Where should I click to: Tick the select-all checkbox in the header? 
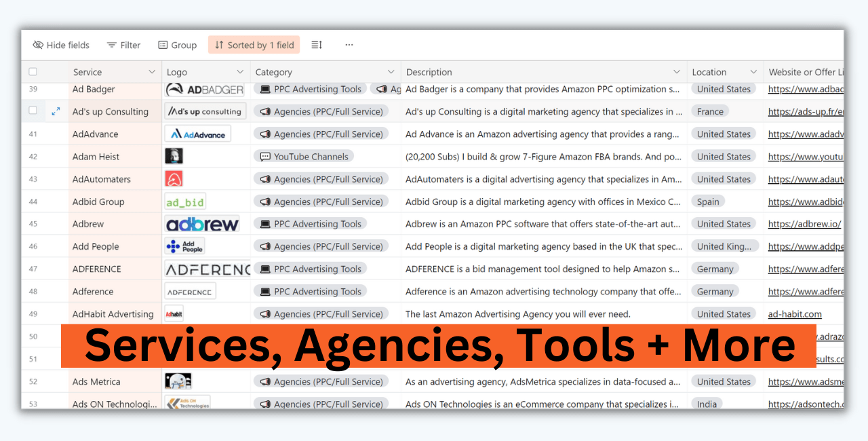[x=33, y=72]
